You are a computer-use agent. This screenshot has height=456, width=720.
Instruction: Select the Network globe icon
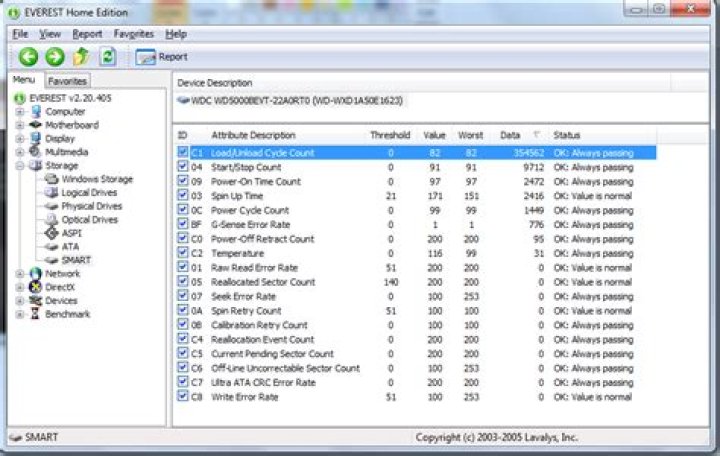pyautogui.click(x=36, y=273)
